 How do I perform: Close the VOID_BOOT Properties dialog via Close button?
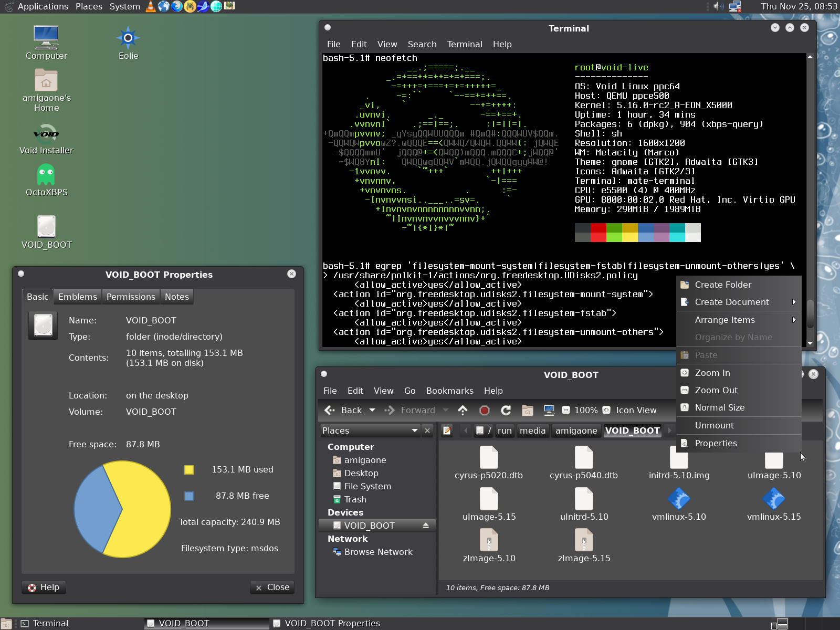coord(272,587)
